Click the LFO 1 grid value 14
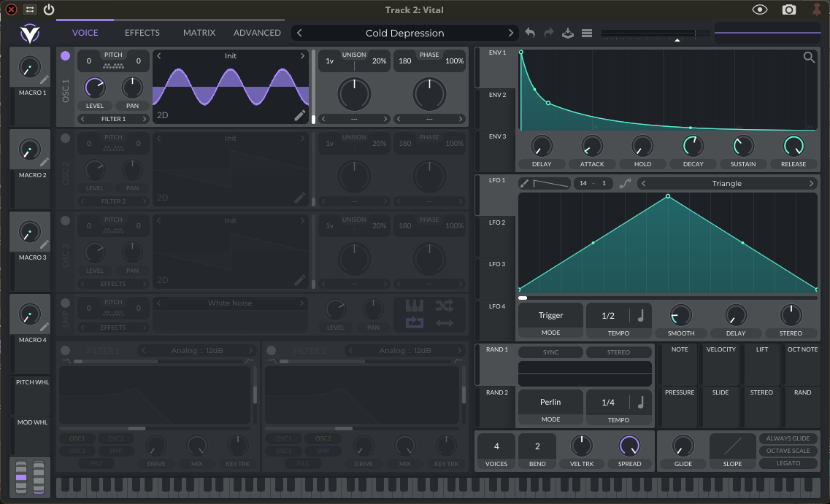Image resolution: width=830 pixels, height=504 pixels. (583, 184)
